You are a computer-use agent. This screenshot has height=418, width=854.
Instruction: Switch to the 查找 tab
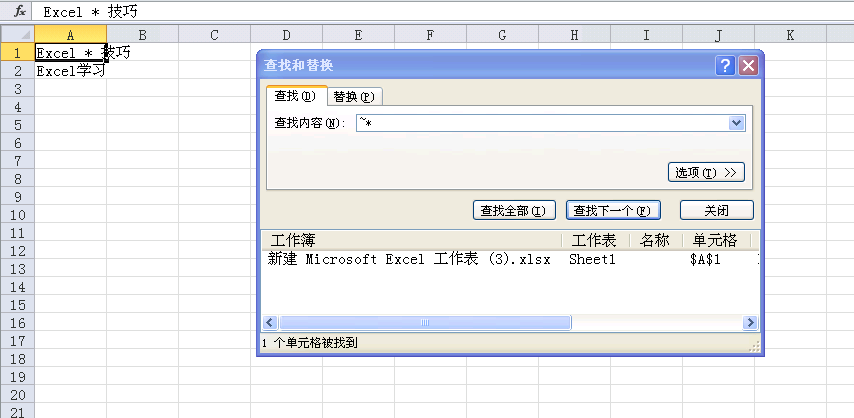click(x=295, y=96)
